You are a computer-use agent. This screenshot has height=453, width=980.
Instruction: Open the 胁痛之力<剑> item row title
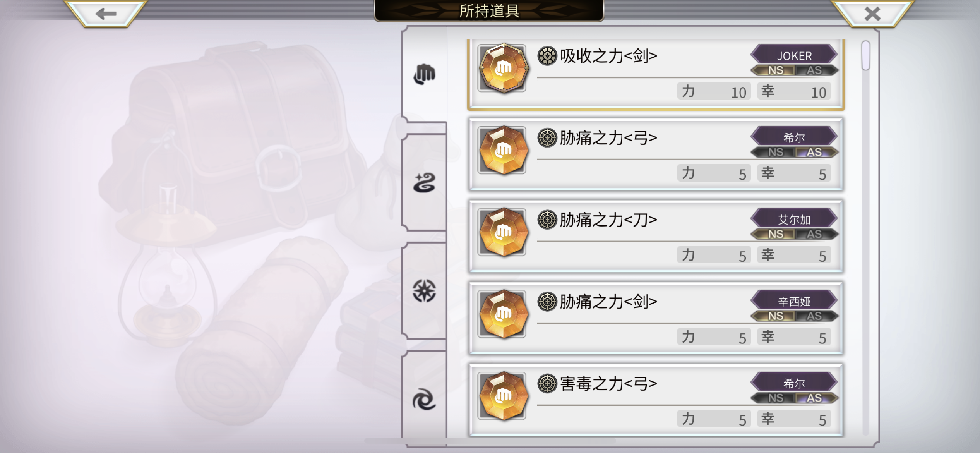click(x=608, y=301)
